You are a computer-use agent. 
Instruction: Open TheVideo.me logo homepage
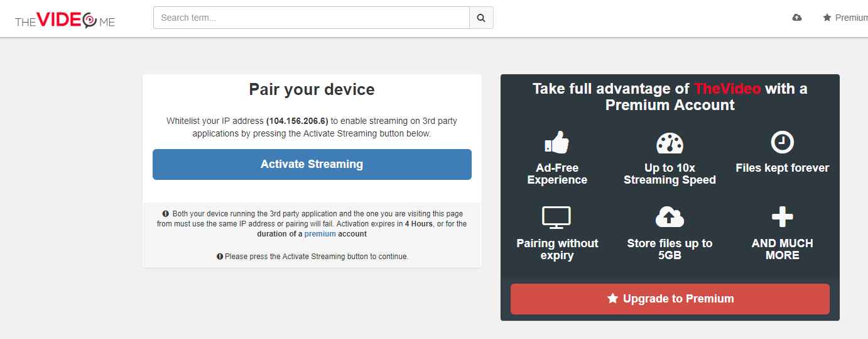pos(65,20)
